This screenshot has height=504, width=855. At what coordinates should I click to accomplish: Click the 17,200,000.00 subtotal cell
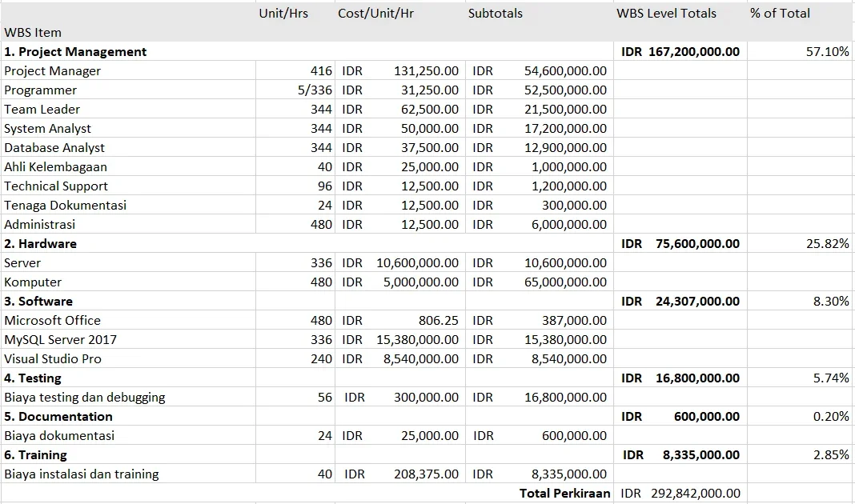pyautogui.click(x=565, y=129)
